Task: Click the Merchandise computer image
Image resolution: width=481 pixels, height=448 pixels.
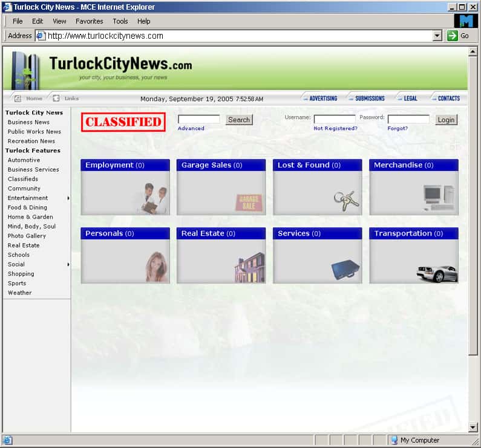Action: (x=439, y=198)
